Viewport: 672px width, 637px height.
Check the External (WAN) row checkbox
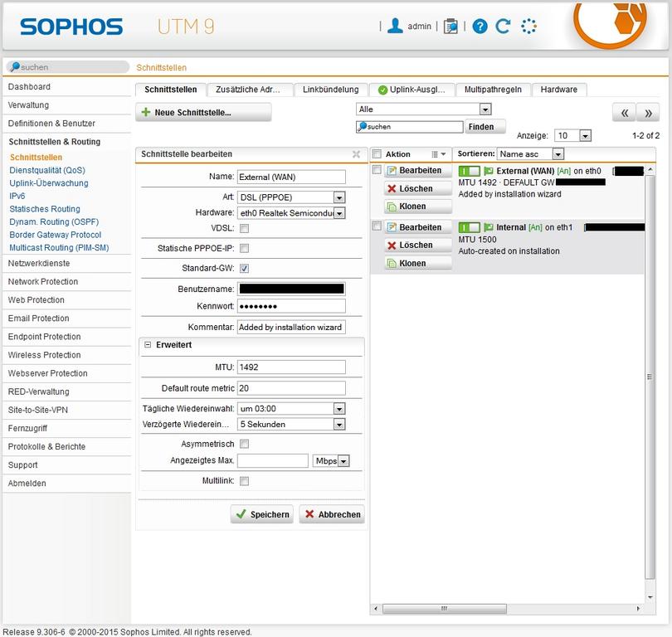[x=377, y=170]
